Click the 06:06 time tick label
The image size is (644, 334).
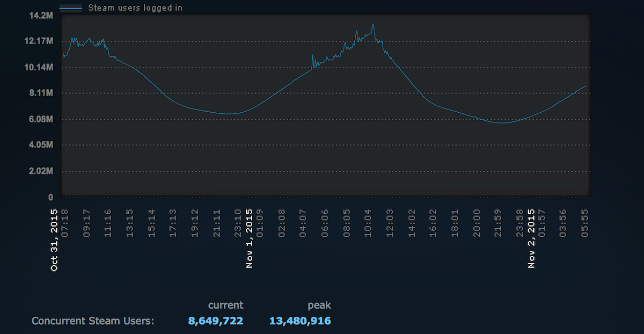point(325,223)
